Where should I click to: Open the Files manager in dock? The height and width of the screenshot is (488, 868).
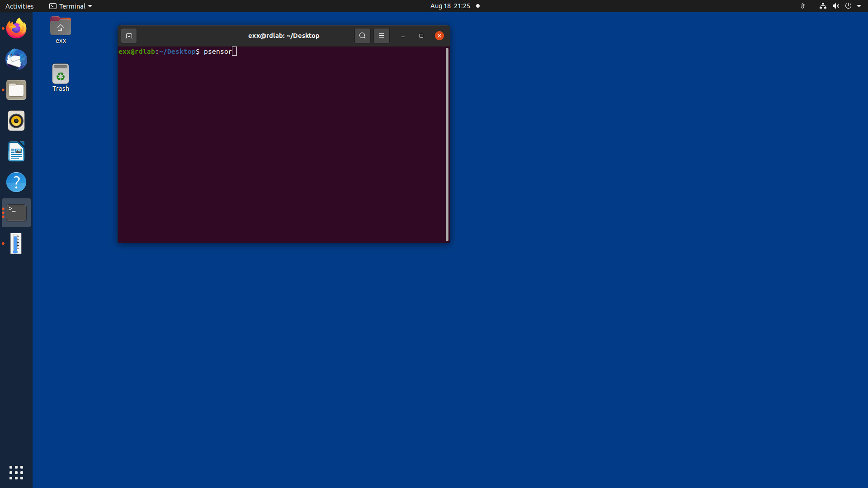[16, 90]
